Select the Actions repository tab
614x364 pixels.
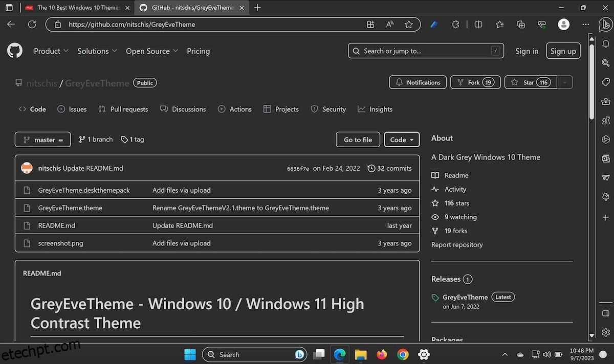(235, 109)
